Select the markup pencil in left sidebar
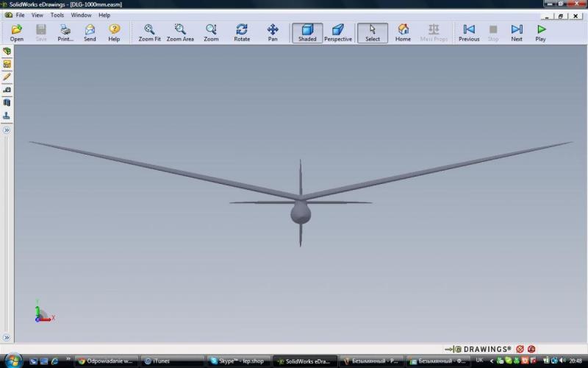The width and height of the screenshot is (588, 368). (x=7, y=77)
